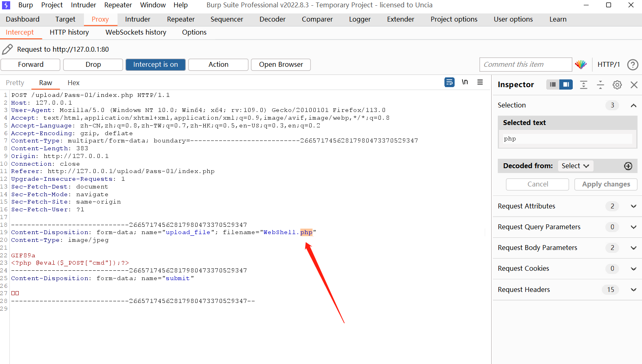Click the Inspector expand all sections icon
Screen dimensions: 642x364
[x=584, y=85]
